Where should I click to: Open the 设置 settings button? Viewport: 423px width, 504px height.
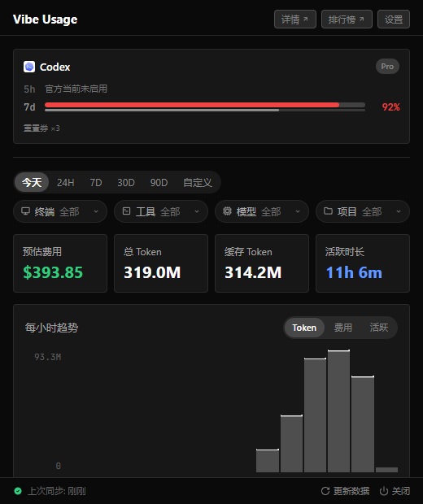(x=394, y=20)
